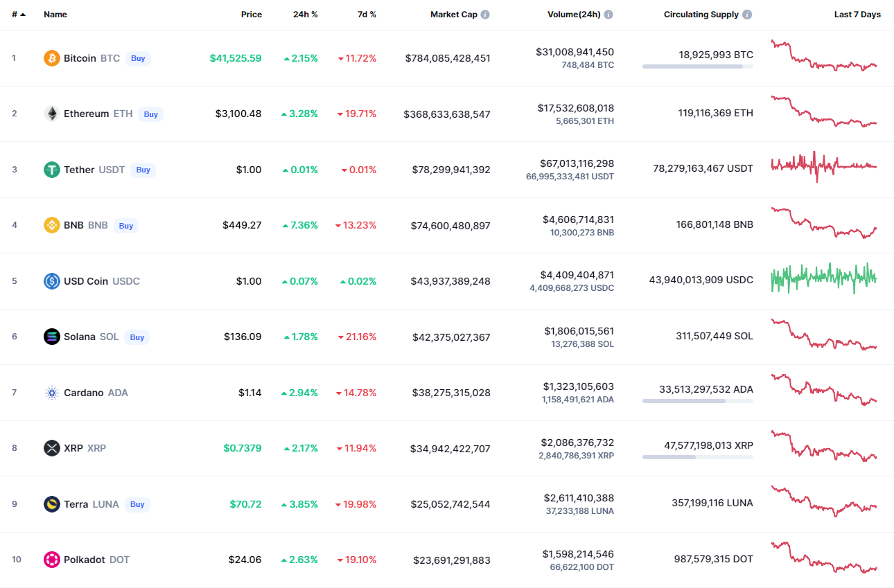Image resolution: width=894 pixels, height=588 pixels.
Task: Click the Tether logo icon
Action: [x=52, y=170]
